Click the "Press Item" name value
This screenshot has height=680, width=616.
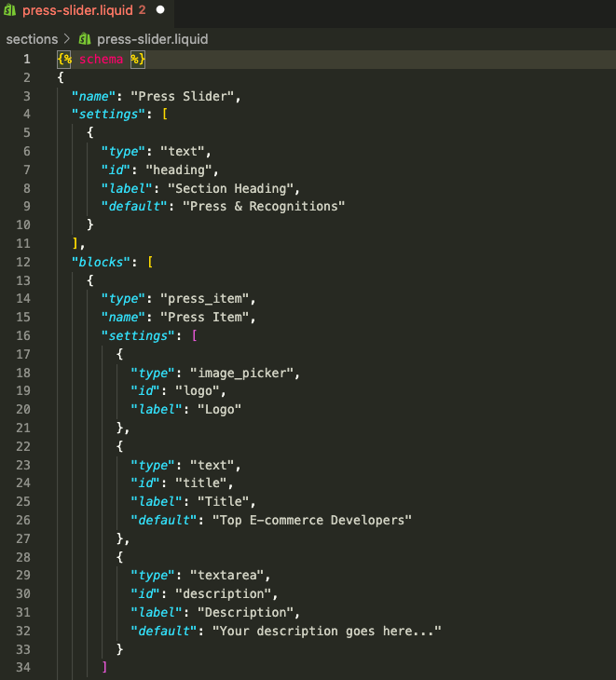pyautogui.click(x=205, y=317)
